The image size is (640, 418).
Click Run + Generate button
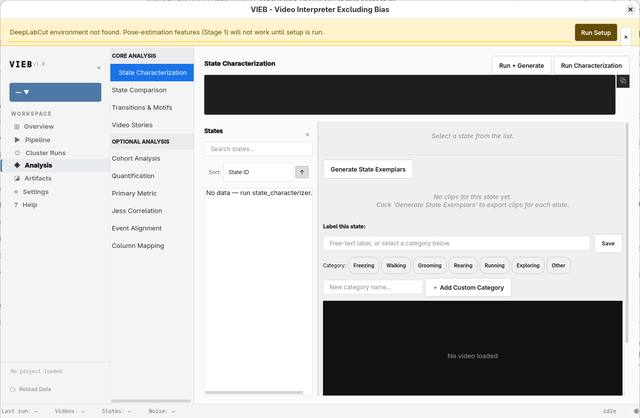click(521, 65)
